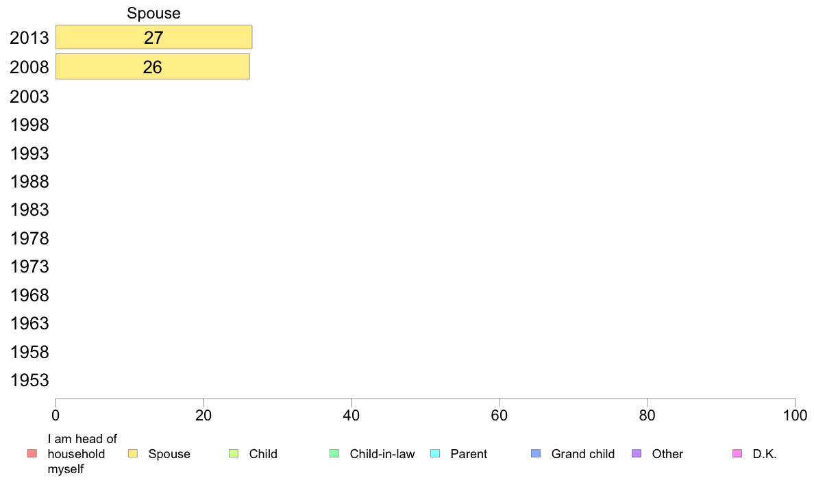Click the 1983 year label
This screenshot has height=504, width=814.
29,210
